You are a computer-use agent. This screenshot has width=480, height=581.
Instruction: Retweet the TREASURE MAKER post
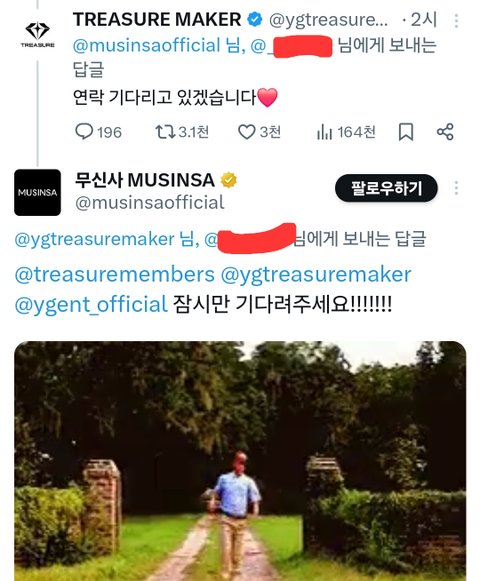tap(165, 132)
